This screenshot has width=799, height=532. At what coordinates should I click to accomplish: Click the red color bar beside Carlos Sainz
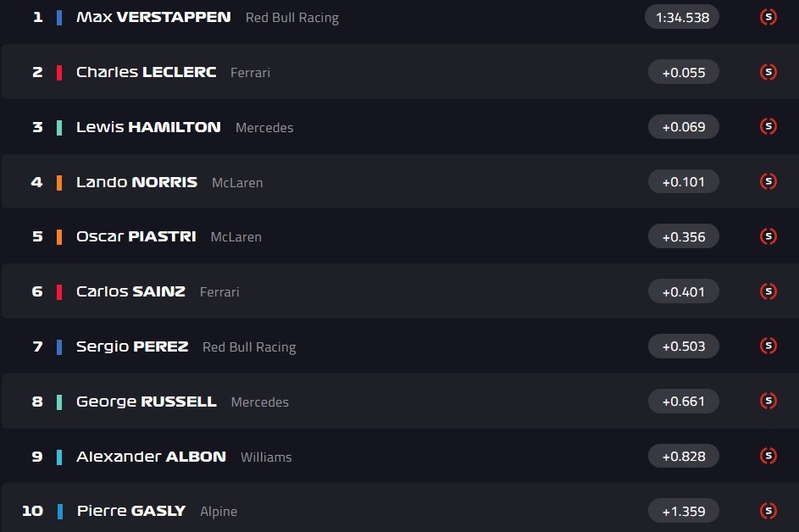[59, 291]
